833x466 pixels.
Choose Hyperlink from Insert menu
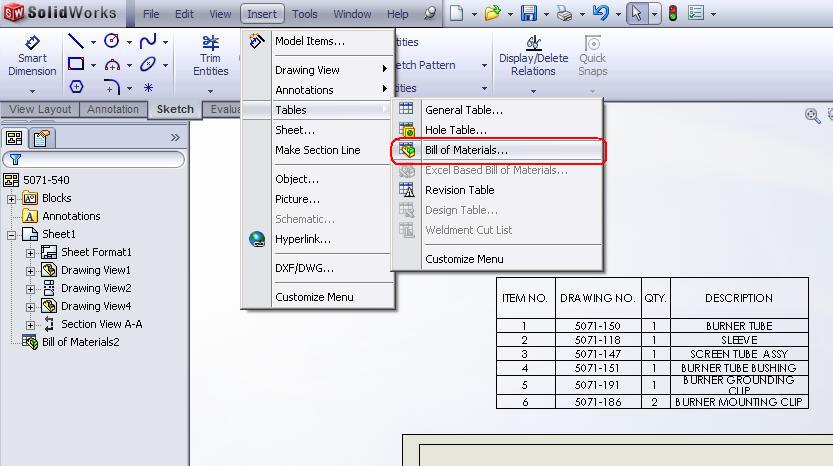click(318, 240)
